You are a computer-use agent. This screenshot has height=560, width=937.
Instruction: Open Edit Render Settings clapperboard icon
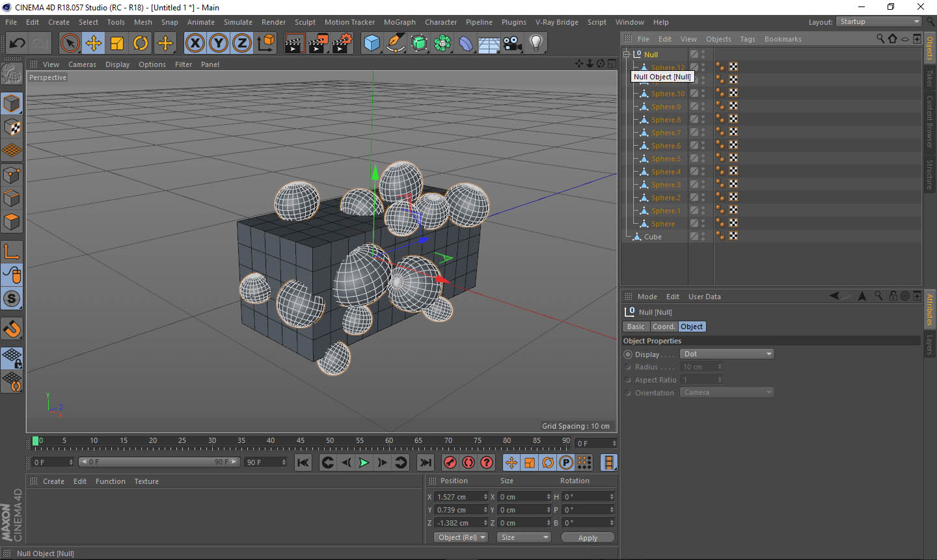pos(342,44)
